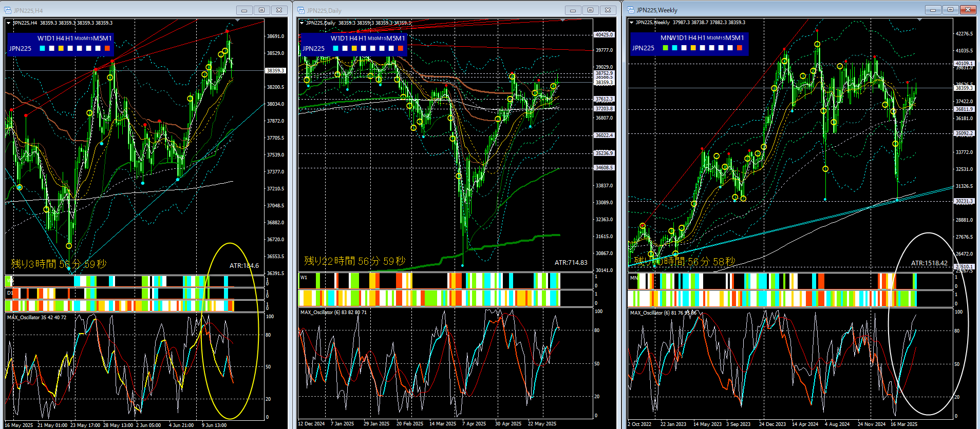This screenshot has height=429, width=980.
Task: Click the chart shift marker on Weekly chart
Action: [919, 20]
